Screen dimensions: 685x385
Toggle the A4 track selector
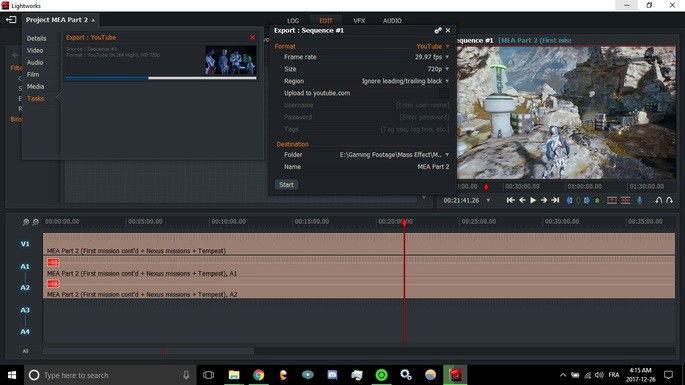coord(25,332)
